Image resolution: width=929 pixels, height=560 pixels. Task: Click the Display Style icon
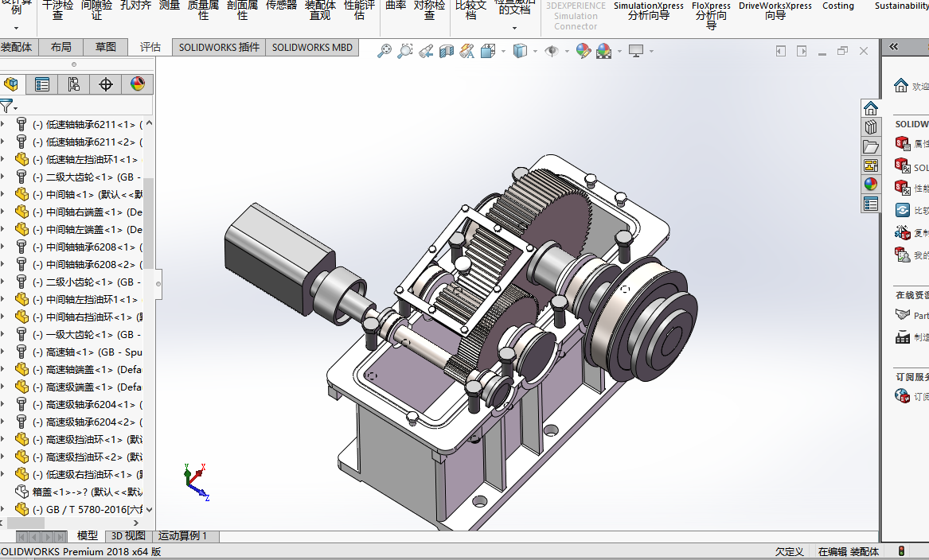pos(520,51)
